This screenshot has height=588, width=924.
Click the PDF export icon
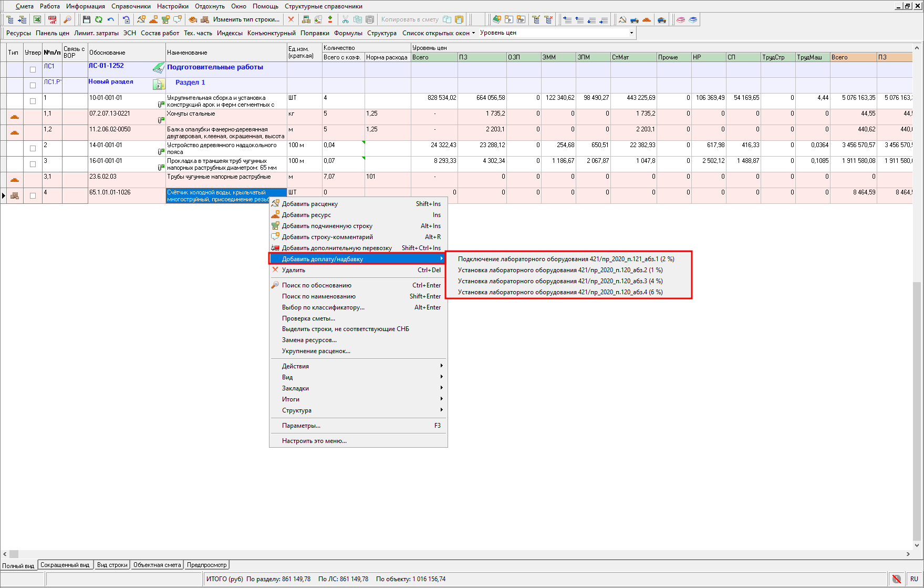click(53, 19)
